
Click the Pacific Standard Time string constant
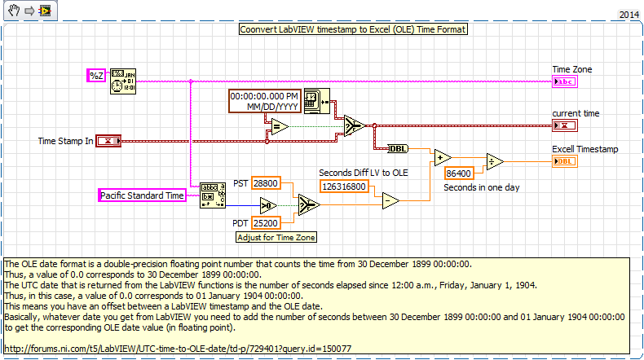click(x=142, y=195)
